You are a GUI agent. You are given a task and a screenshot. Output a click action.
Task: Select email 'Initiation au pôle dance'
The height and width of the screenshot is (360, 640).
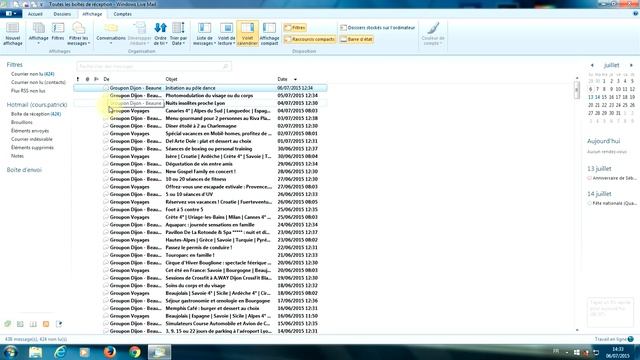pyautogui.click(x=200, y=88)
